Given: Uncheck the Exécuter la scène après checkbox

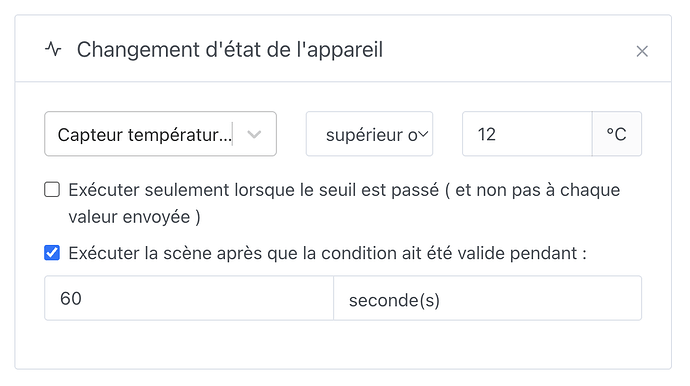Looking at the screenshot, I should click(52, 253).
